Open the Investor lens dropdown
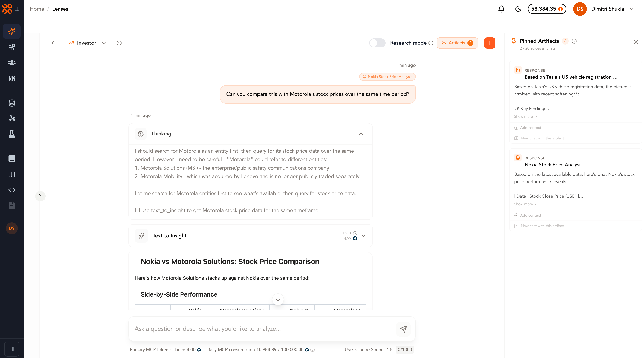Screen dimensions: 644x358 (87, 43)
